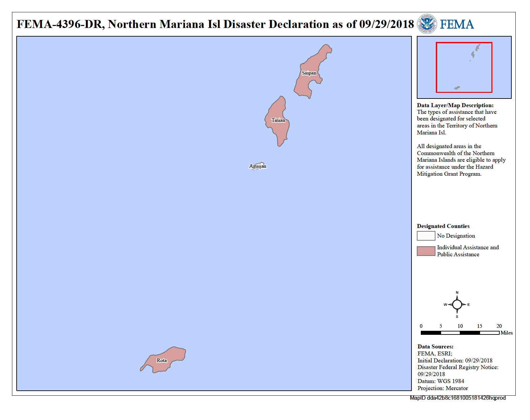The image size is (530, 420).
Task: Click the No Designation legend swatch
Action: point(426,236)
